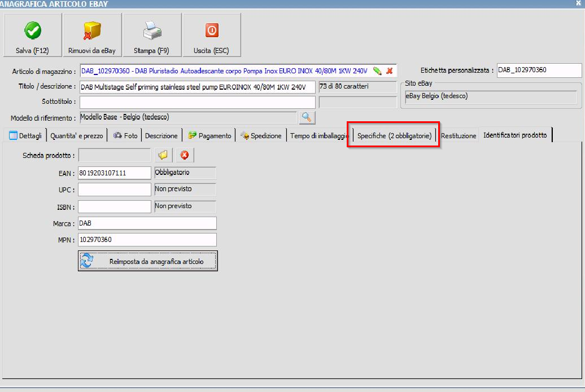Image resolution: width=585 pixels, height=392 pixels.
Task: Click the Modello di riferimento field
Action: click(188, 117)
